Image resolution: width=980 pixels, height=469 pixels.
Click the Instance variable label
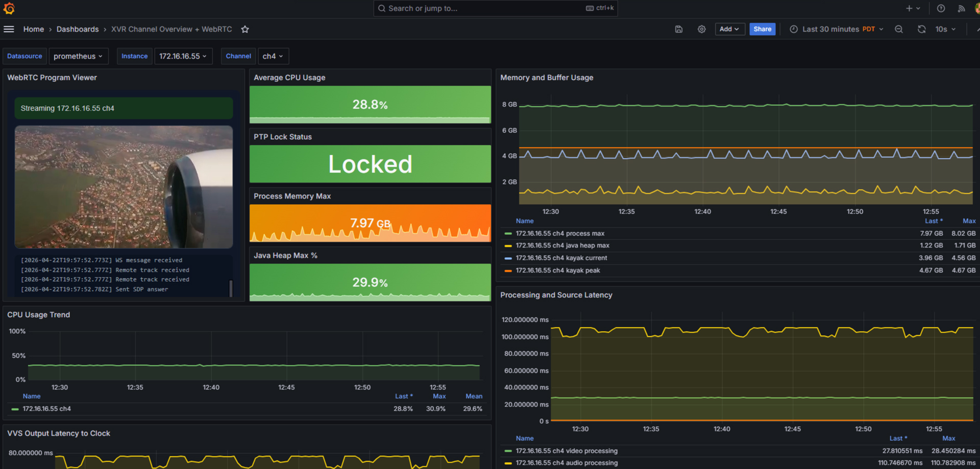(x=135, y=56)
